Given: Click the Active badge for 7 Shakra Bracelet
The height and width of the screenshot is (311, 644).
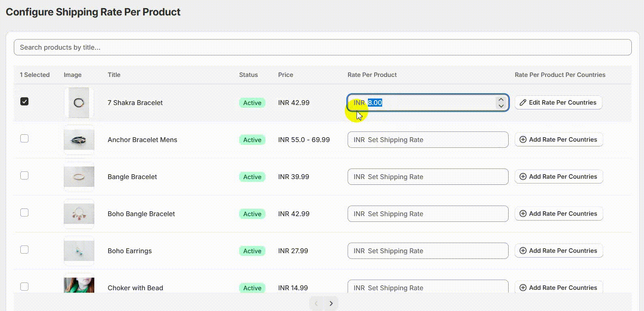Looking at the screenshot, I should [252, 103].
